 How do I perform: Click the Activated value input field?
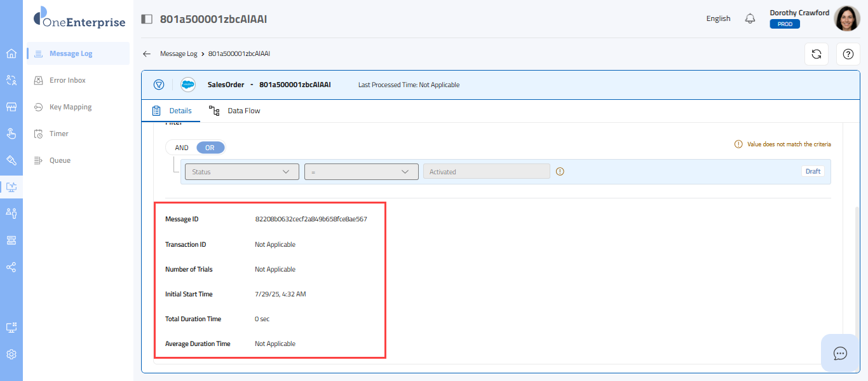[486, 172]
